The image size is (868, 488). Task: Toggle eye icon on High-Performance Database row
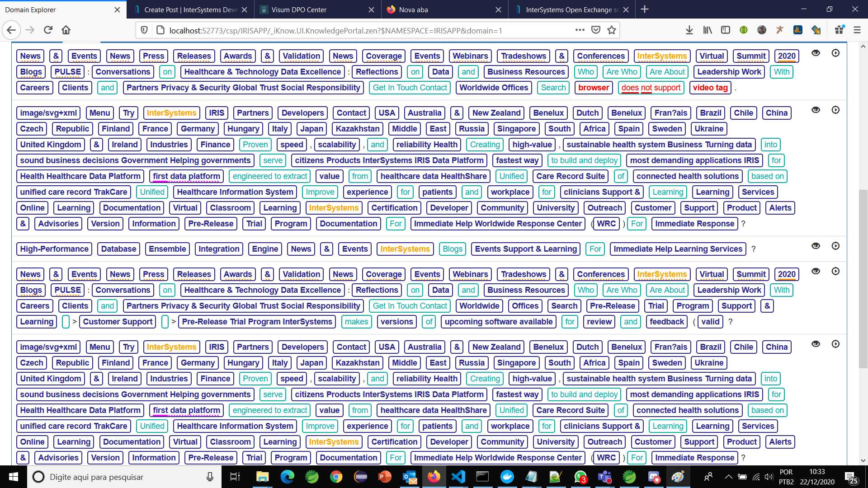point(816,246)
